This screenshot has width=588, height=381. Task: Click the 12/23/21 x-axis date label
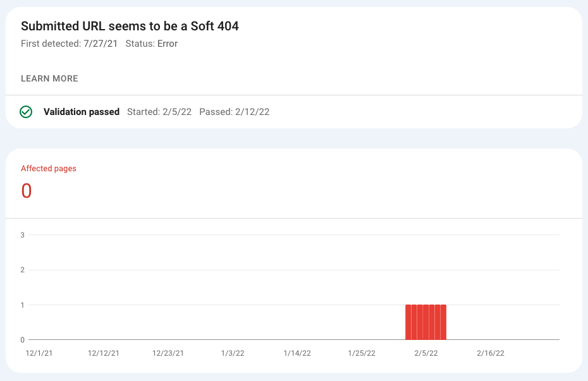(168, 353)
